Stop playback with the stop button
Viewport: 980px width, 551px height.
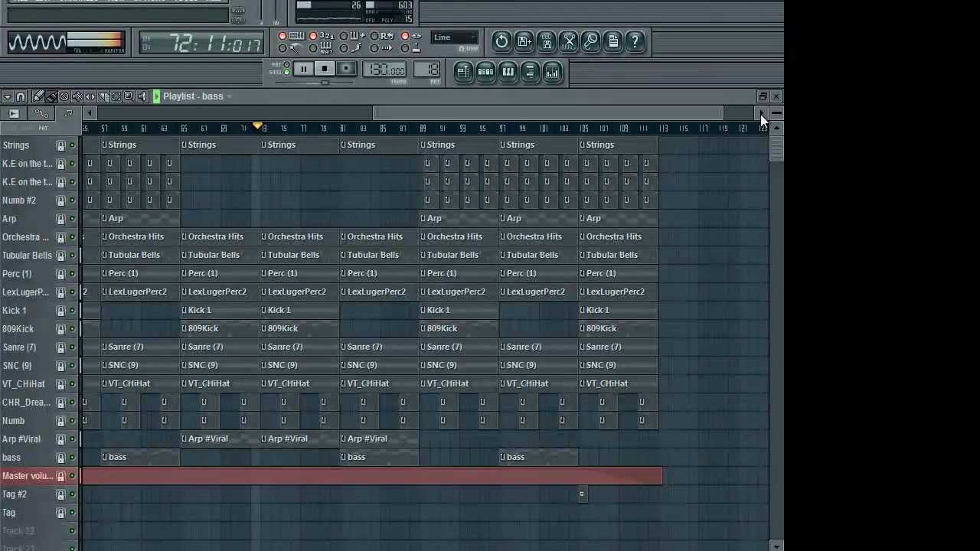click(325, 70)
